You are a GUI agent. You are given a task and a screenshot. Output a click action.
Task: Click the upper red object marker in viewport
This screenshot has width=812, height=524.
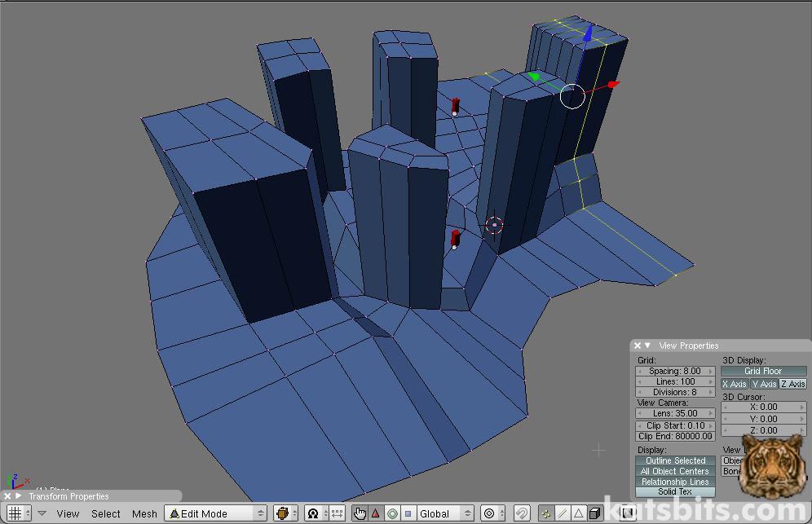coord(455,106)
